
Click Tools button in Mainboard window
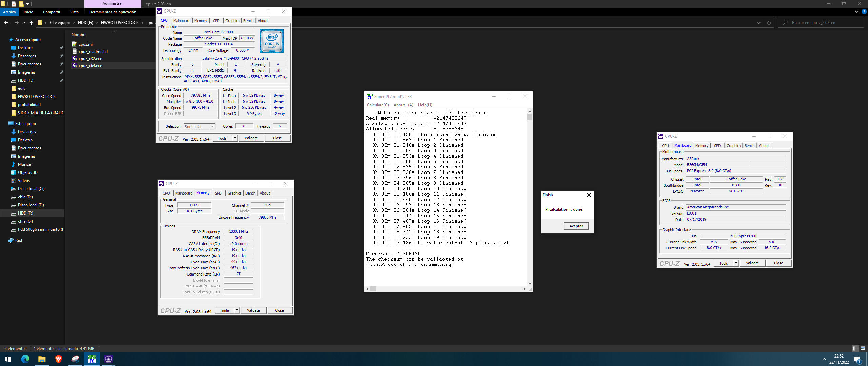point(724,263)
